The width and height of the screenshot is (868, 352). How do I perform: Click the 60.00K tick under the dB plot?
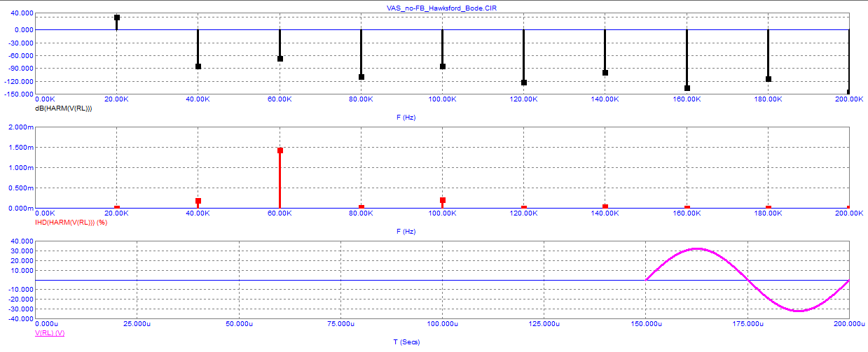[x=280, y=100]
